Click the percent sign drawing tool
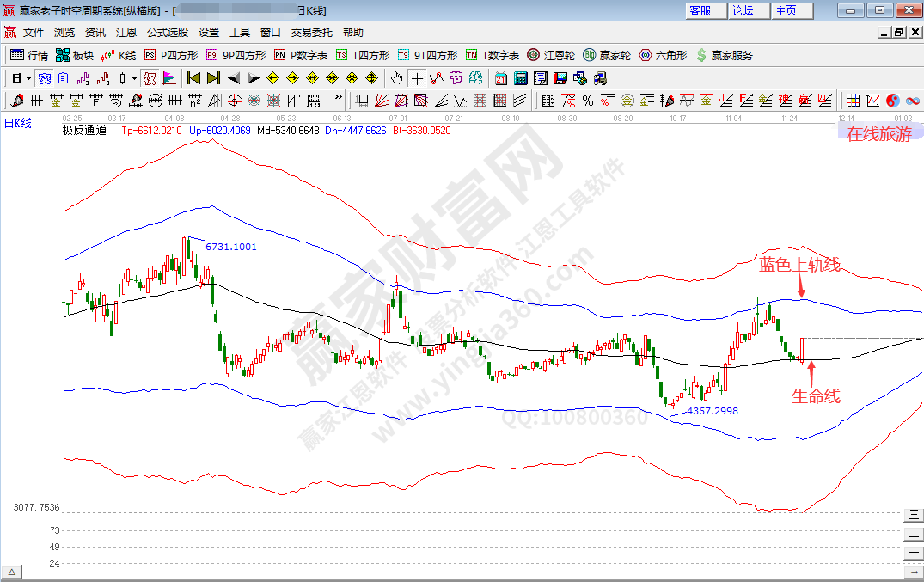Viewport: 924px width, 582px height. click(x=588, y=101)
